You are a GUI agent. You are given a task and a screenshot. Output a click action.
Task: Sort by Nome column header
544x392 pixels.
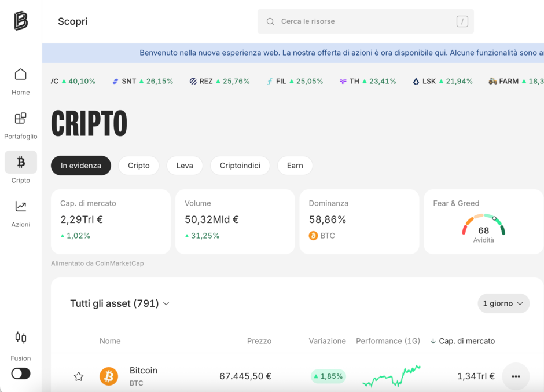point(110,341)
